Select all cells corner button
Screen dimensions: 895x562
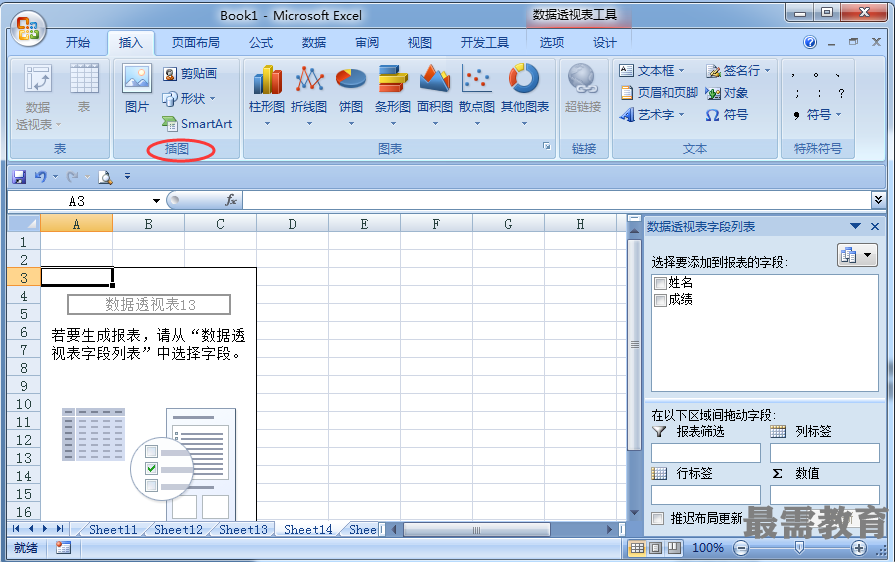pos(23,223)
